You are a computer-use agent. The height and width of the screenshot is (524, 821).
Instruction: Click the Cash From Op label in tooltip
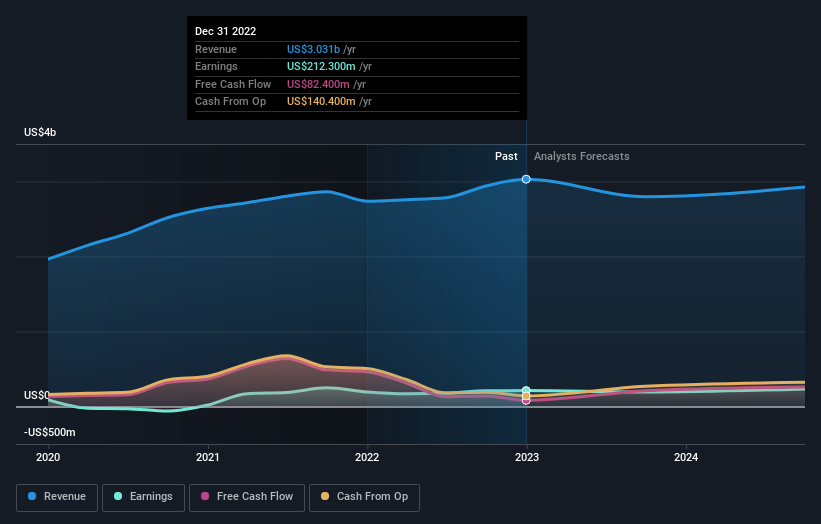click(x=230, y=102)
